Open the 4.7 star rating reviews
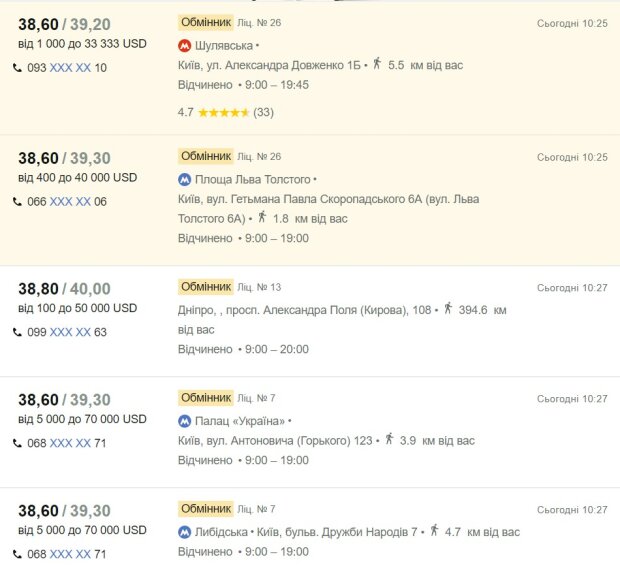 click(x=226, y=113)
